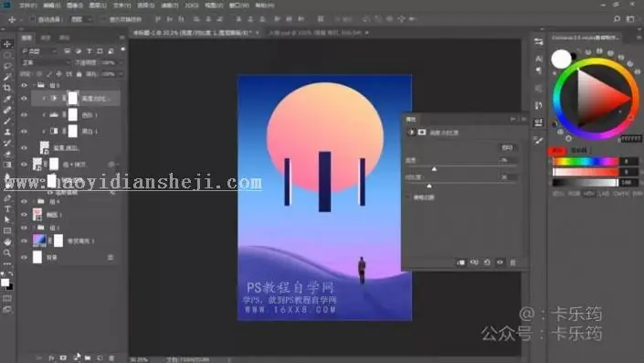
Task: Open the Image menu
Action: (x=74, y=5)
